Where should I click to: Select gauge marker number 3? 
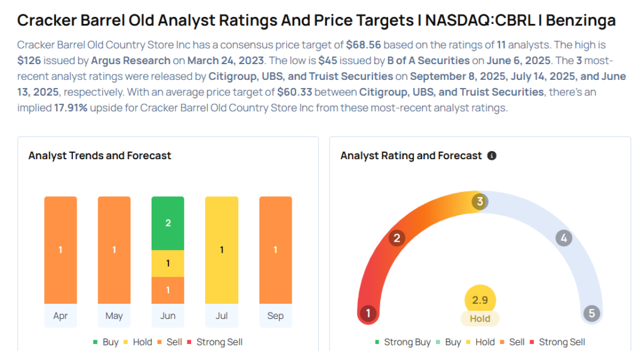pos(480,202)
